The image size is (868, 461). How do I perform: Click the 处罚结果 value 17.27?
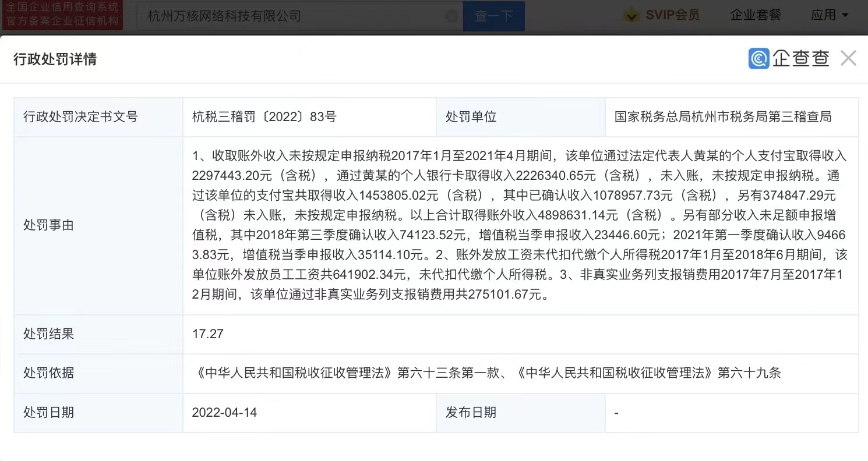pos(208,334)
